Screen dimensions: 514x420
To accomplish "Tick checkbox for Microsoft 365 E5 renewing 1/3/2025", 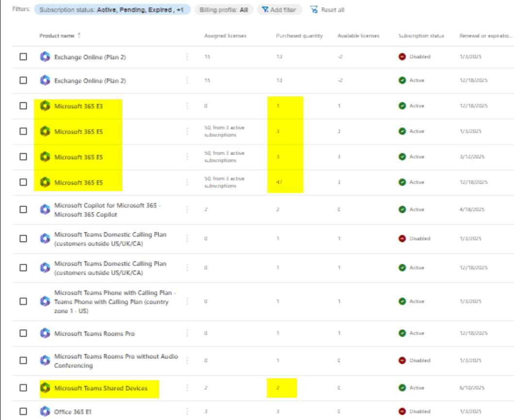I will tap(23, 131).
